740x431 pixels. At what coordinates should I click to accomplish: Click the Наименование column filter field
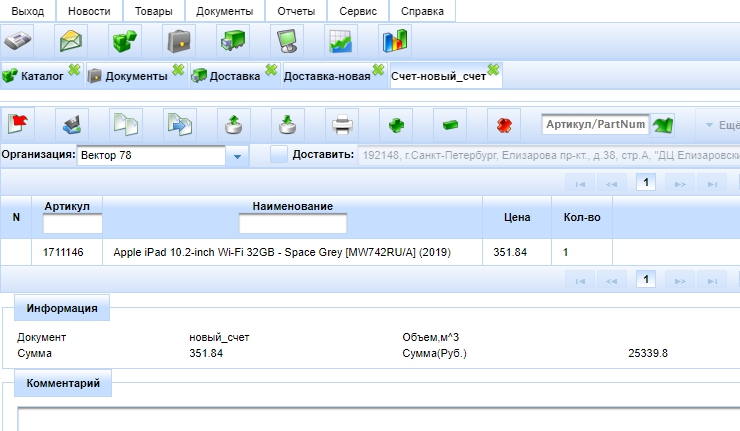[x=292, y=223]
